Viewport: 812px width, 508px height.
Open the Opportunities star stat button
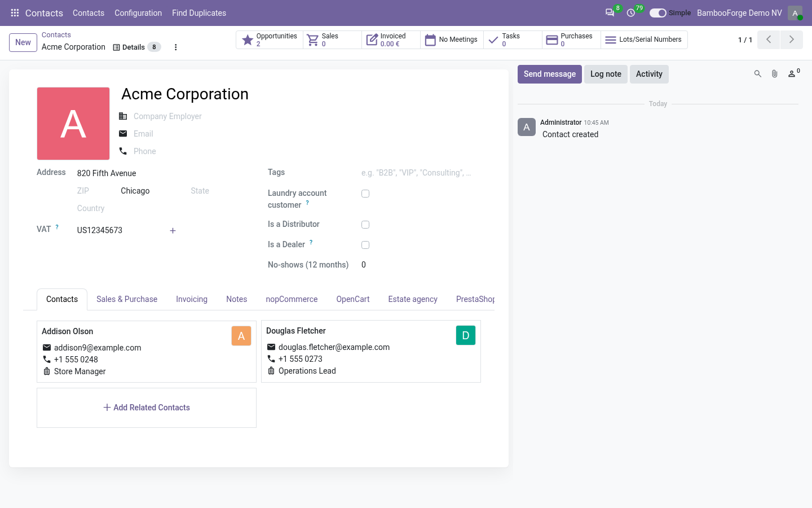point(270,40)
